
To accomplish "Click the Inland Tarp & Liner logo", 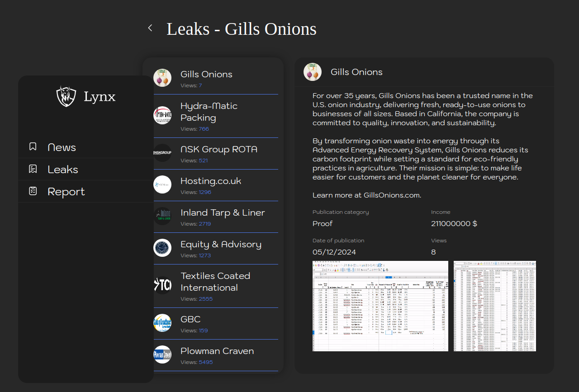I will (x=162, y=216).
